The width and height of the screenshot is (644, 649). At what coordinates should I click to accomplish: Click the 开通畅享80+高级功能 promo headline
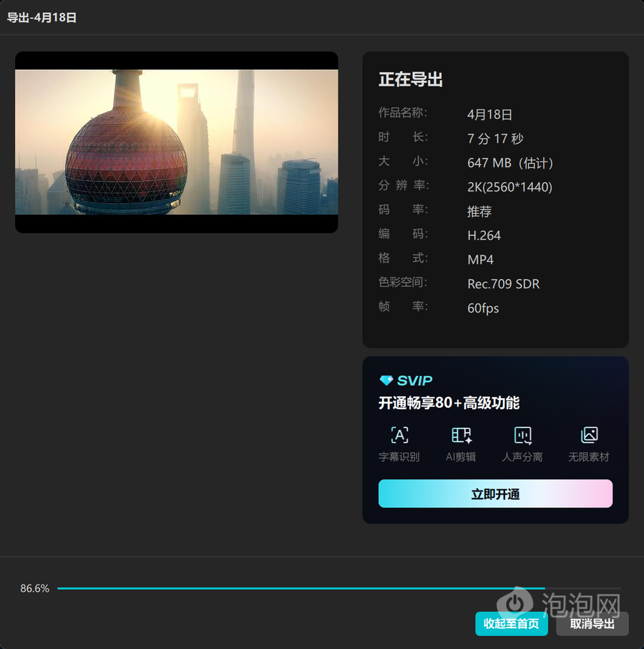coord(449,403)
